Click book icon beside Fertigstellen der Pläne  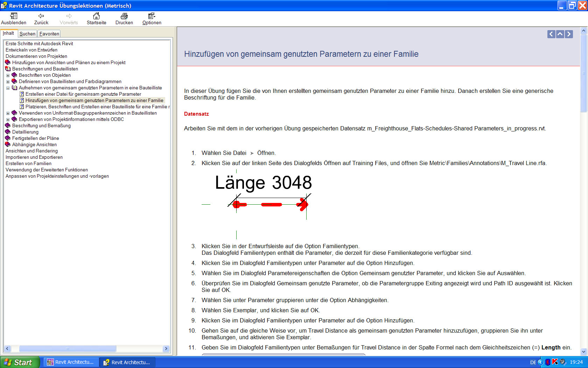[x=8, y=138]
